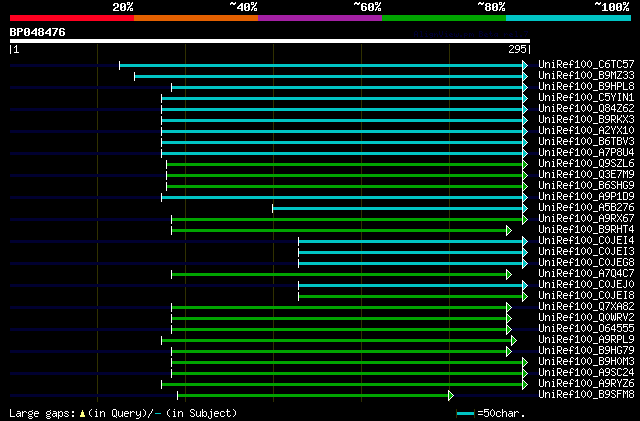640x421 pixels.
Task: Click the Large gaps legend text
Action: (x=123, y=413)
